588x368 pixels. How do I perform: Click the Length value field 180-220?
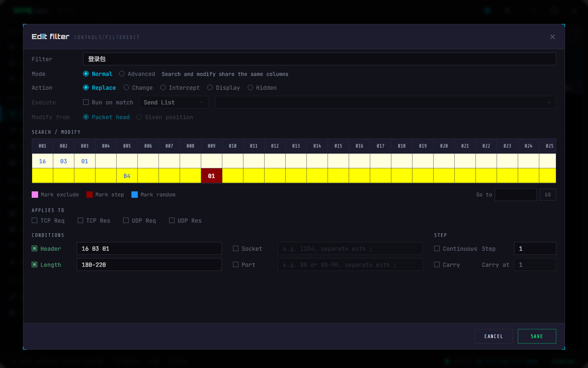(149, 264)
